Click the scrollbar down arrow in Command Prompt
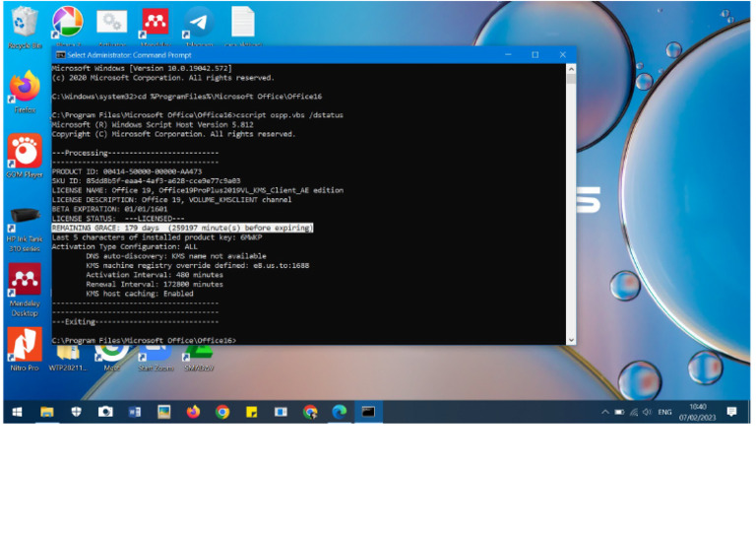The width and height of the screenshot is (756, 535). click(571, 340)
